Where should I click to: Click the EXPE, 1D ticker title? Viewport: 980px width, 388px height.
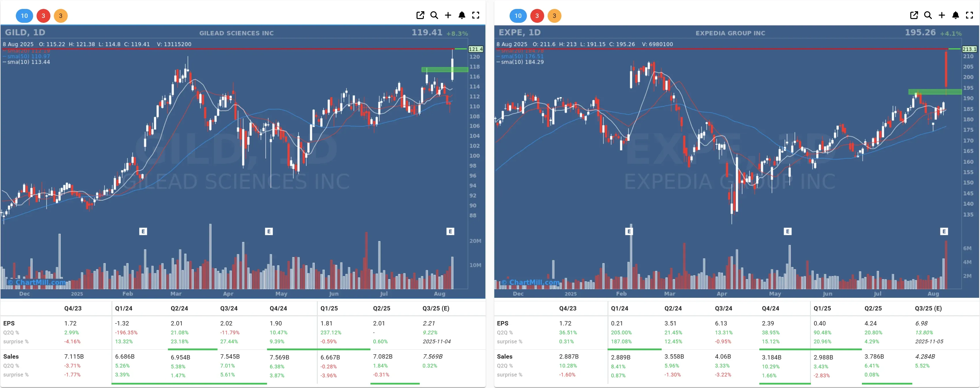(x=520, y=32)
